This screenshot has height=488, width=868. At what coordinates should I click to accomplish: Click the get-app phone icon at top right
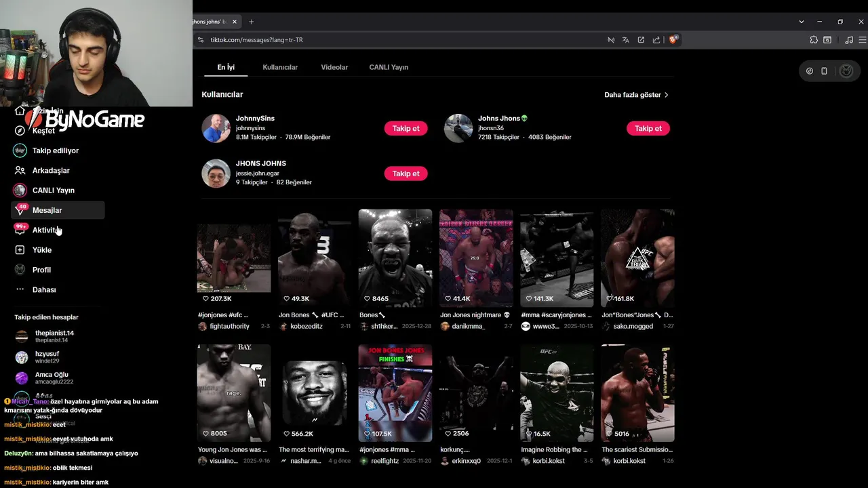(x=824, y=71)
